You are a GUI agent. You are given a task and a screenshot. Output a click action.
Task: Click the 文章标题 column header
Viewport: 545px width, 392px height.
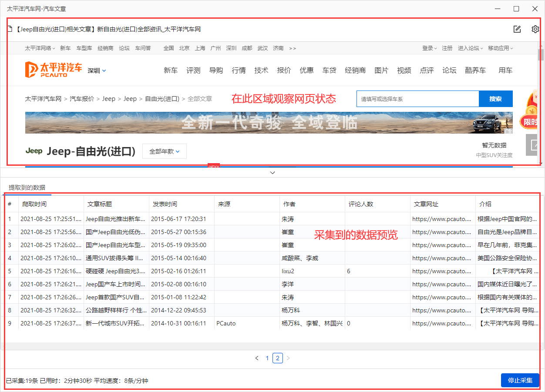point(100,204)
